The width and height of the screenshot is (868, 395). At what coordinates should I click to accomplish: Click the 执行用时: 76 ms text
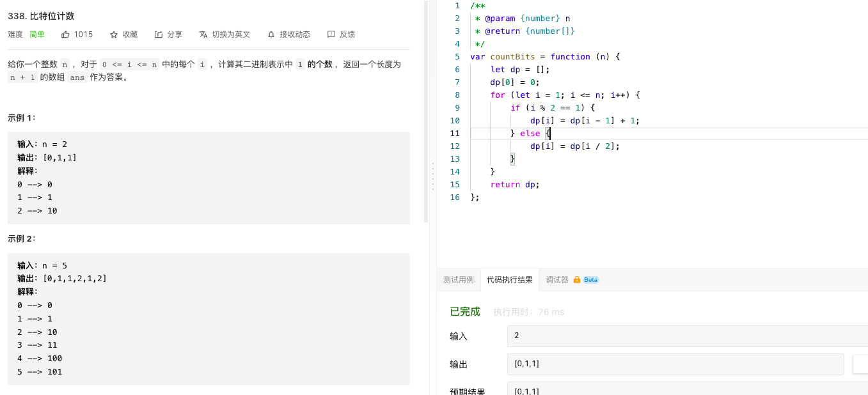[528, 312]
